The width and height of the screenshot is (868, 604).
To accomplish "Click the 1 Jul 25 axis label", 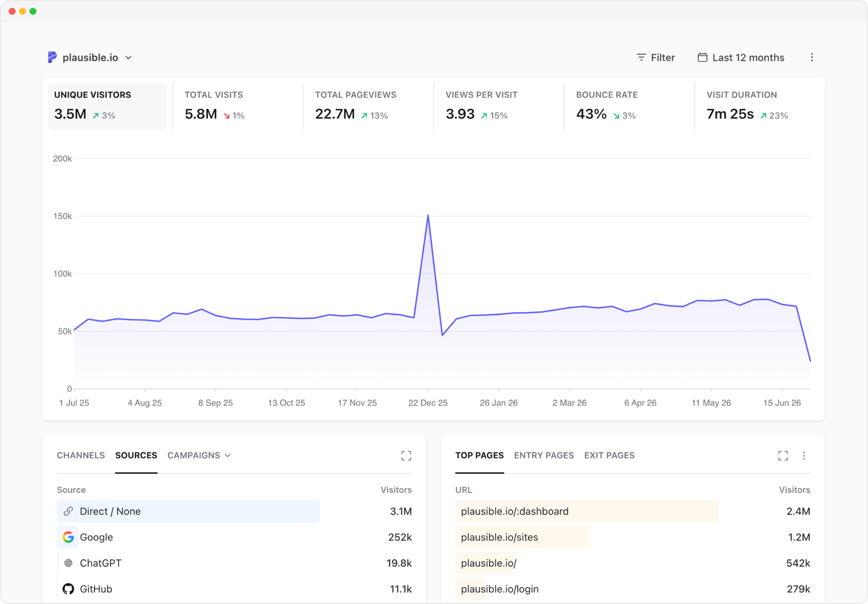I will point(74,403).
